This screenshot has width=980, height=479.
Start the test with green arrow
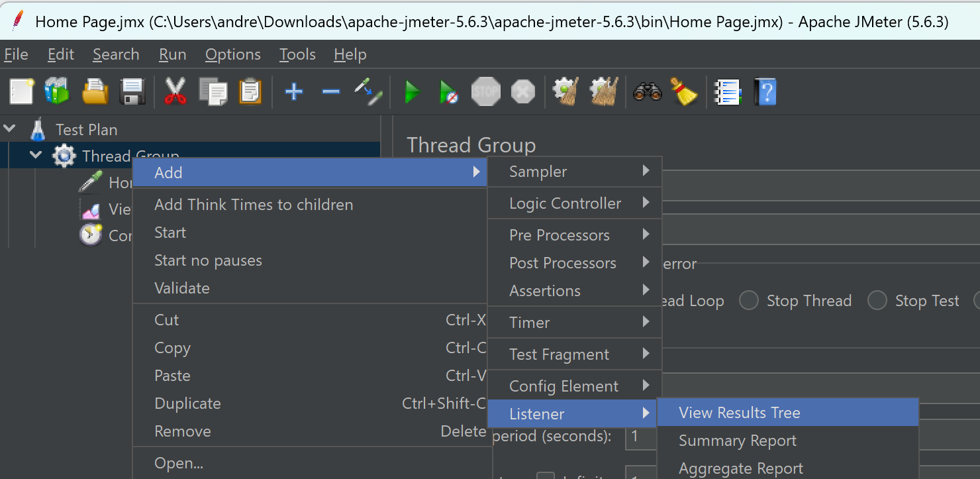[413, 92]
